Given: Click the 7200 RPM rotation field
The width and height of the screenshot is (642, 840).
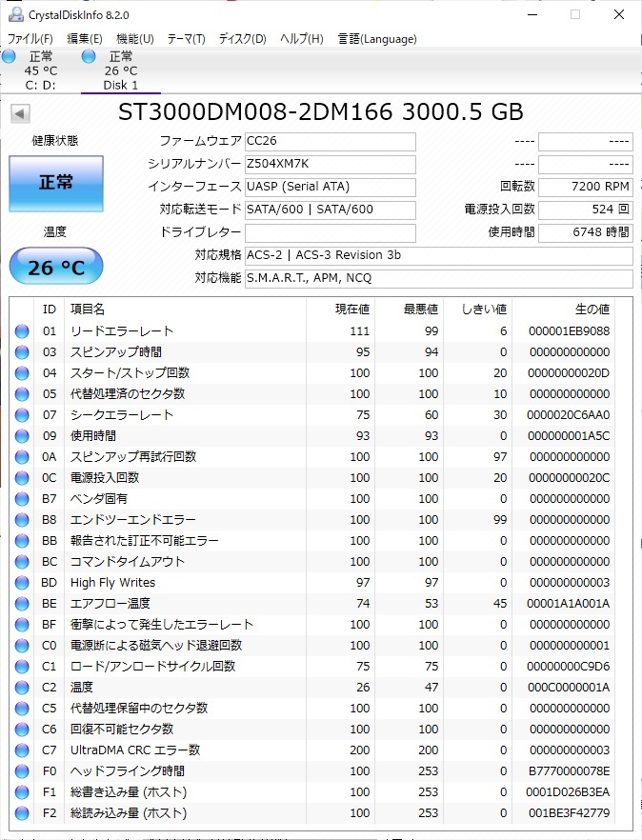Looking at the screenshot, I should coord(585,187).
